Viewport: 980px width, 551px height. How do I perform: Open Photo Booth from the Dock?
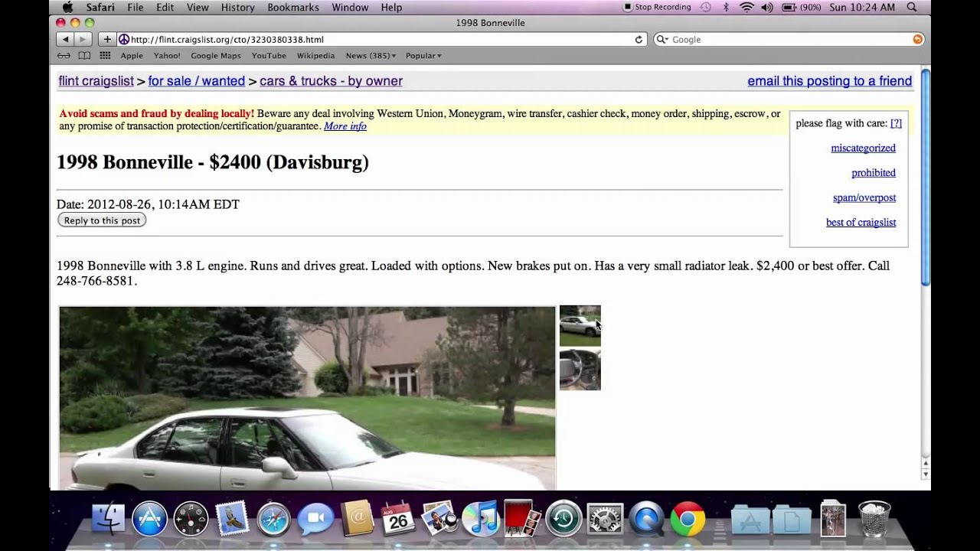pos(521,520)
